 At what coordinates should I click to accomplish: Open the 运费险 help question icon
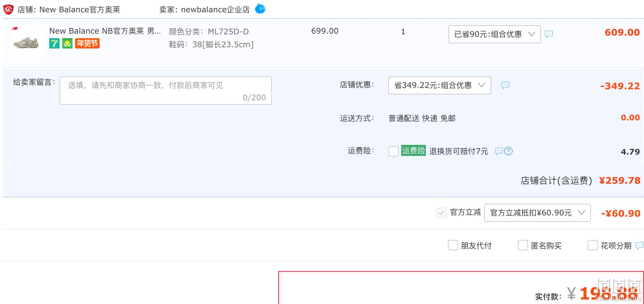(508, 151)
